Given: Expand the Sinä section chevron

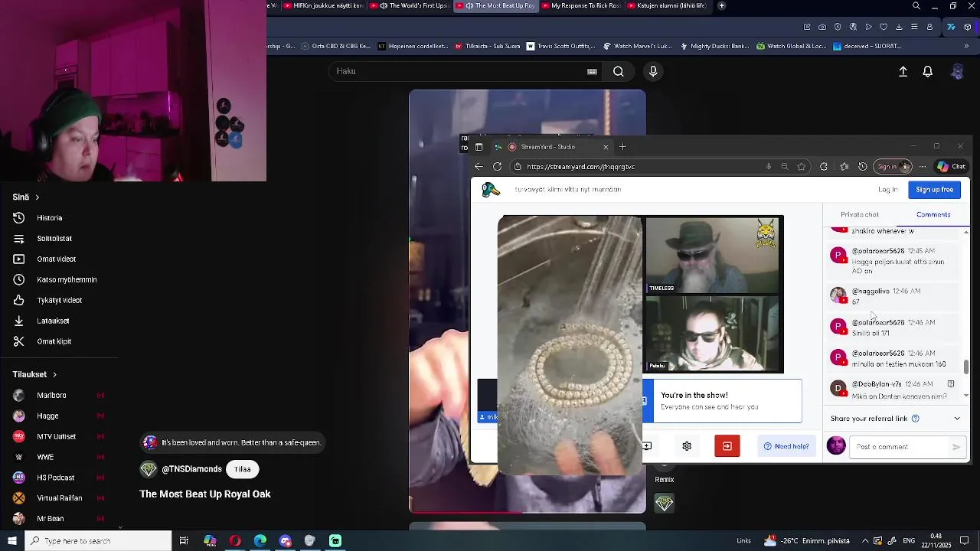Looking at the screenshot, I should [37, 197].
